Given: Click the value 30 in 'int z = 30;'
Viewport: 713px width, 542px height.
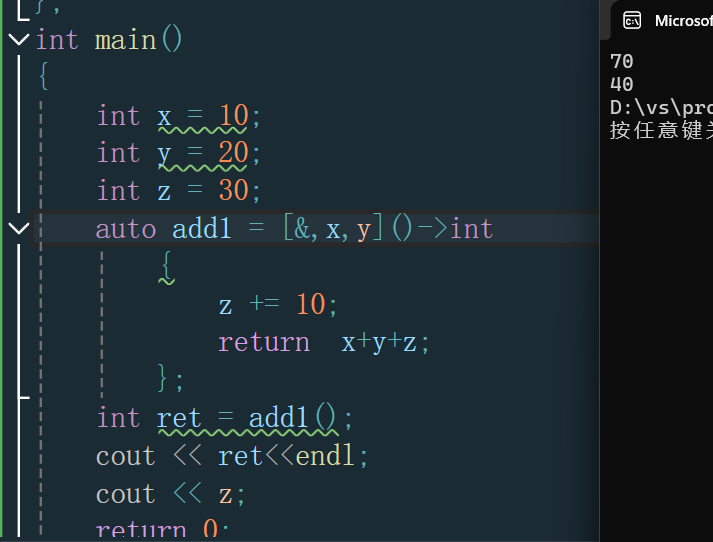Looking at the screenshot, I should click(234, 191).
